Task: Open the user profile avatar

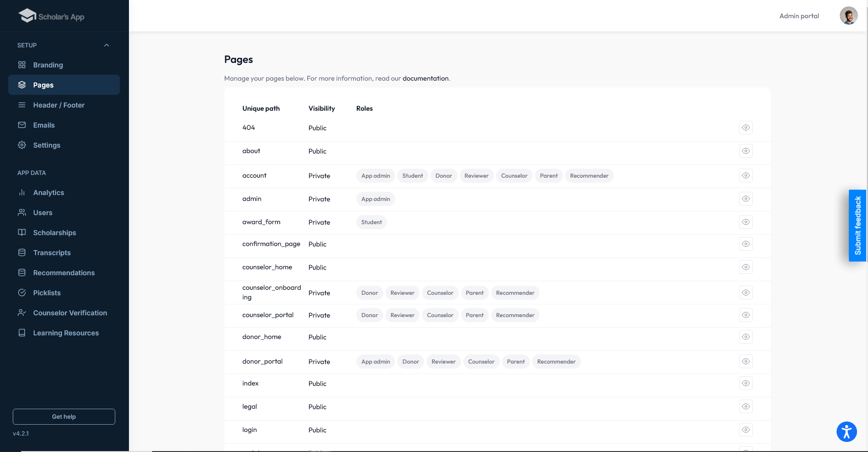Action: coord(848,15)
